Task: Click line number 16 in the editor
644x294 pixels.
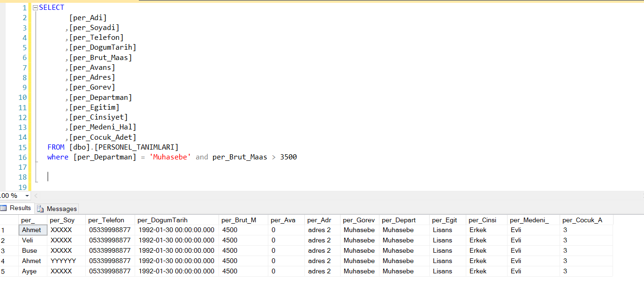Action: [x=22, y=157]
